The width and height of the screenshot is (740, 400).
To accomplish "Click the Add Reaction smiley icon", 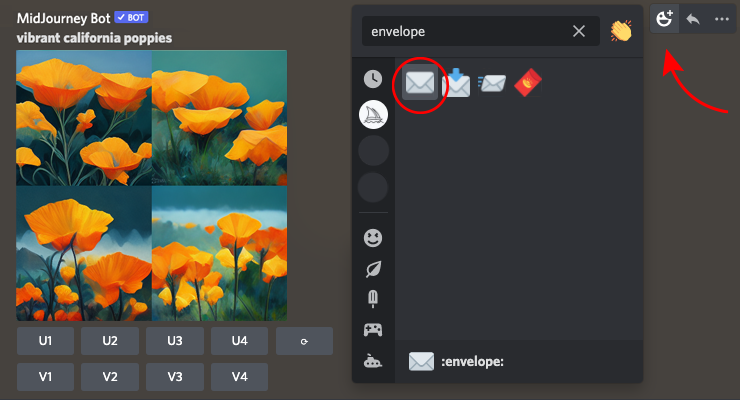I will tap(666, 19).
